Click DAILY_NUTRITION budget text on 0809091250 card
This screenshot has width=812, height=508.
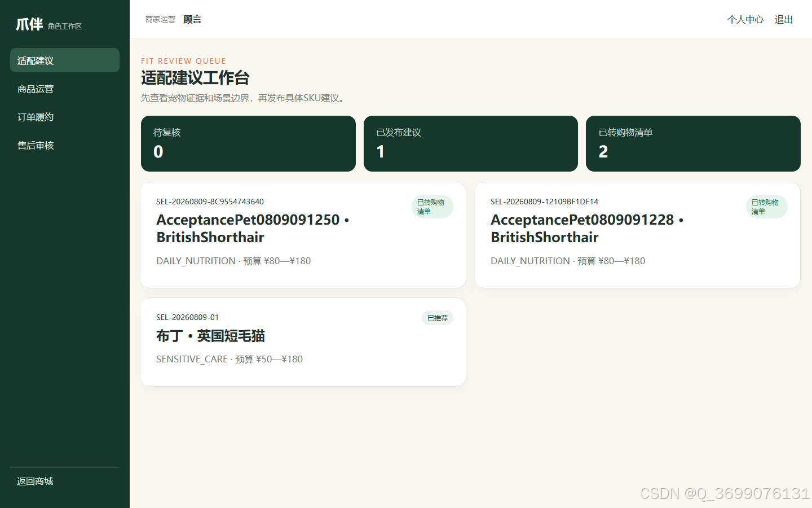tap(233, 261)
